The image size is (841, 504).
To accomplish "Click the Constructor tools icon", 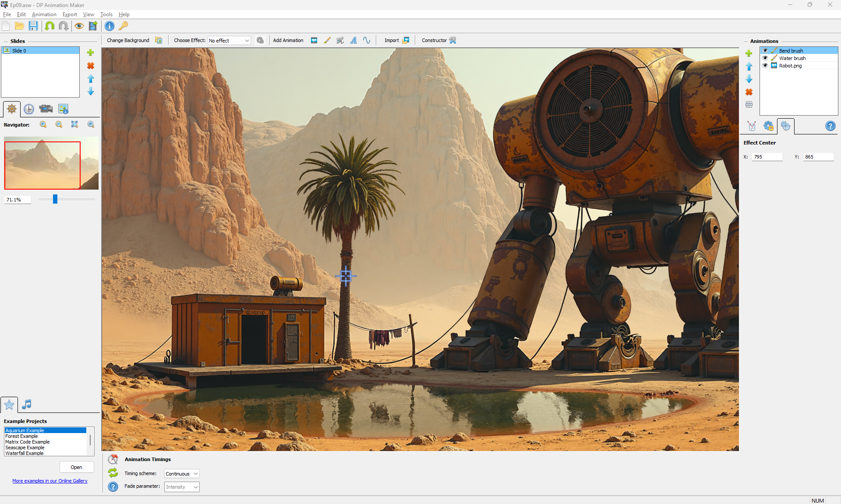I will [x=453, y=40].
